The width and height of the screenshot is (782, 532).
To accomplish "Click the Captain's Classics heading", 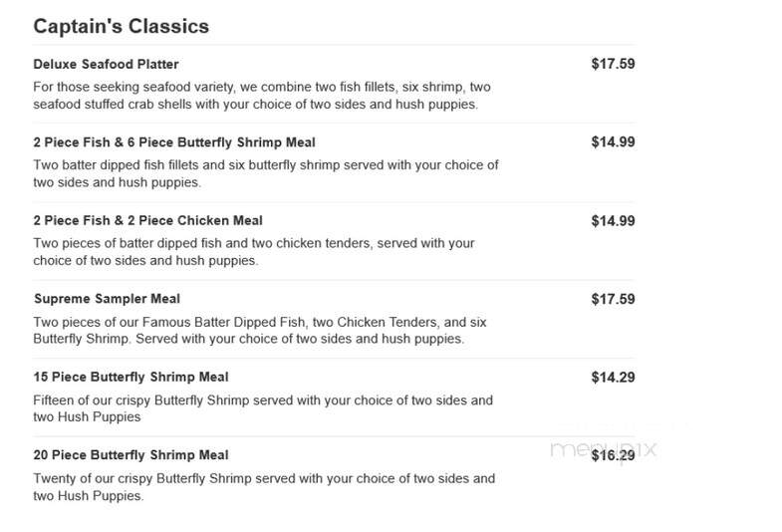I will point(122,27).
